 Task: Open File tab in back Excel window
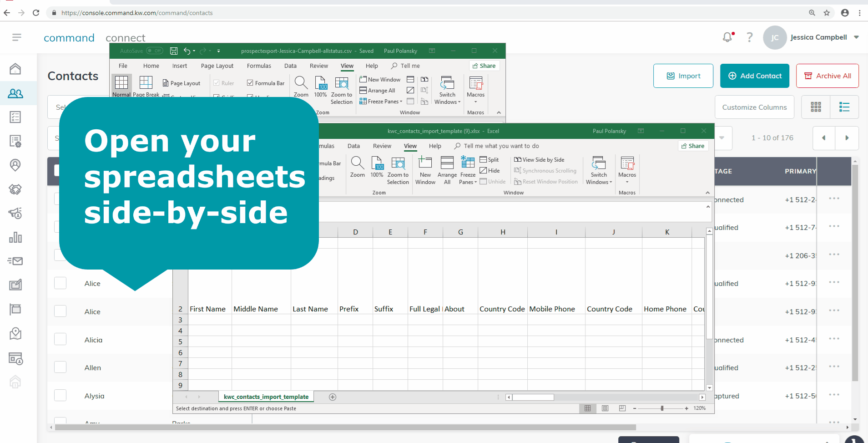(x=123, y=66)
